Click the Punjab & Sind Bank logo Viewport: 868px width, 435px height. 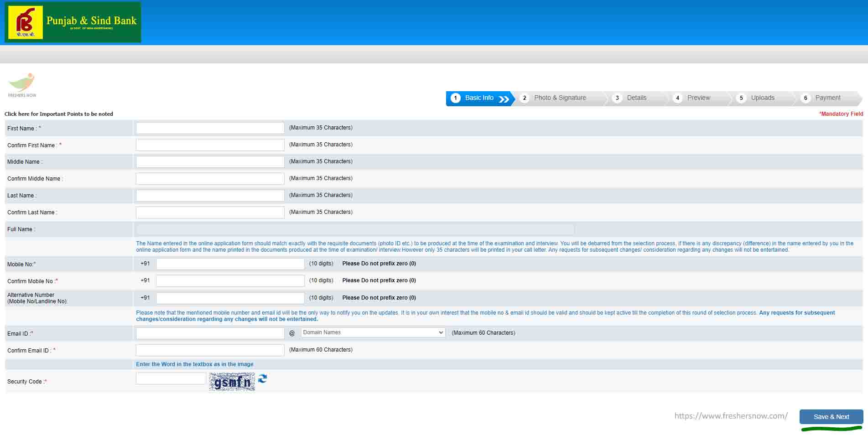(73, 22)
